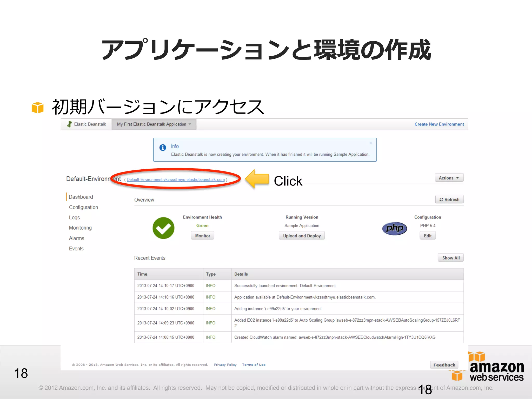Click the Edit configuration button
Viewport: 532px width, 399px height.
pyautogui.click(x=428, y=236)
